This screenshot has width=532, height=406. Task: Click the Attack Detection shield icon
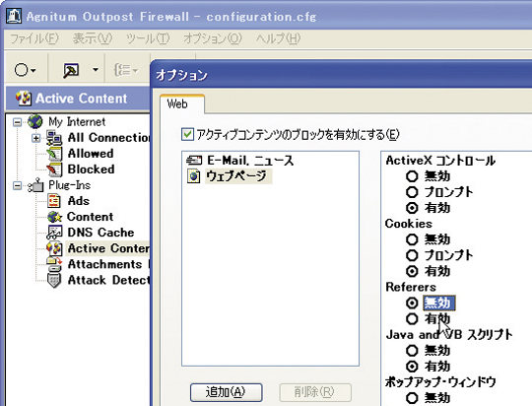(54, 280)
